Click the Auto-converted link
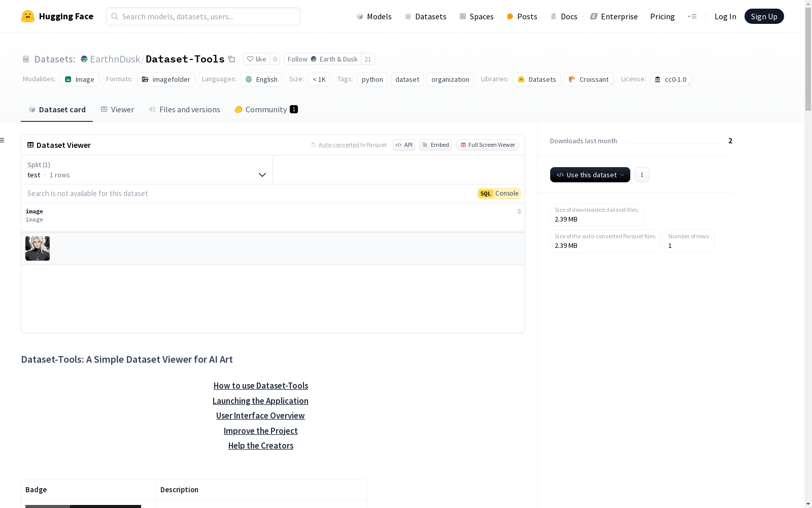The image size is (812, 508). (x=339, y=145)
